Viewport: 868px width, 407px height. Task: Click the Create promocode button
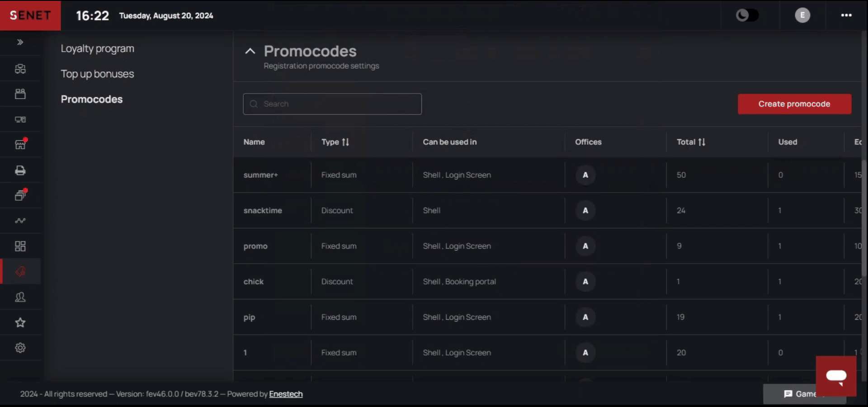(x=794, y=104)
